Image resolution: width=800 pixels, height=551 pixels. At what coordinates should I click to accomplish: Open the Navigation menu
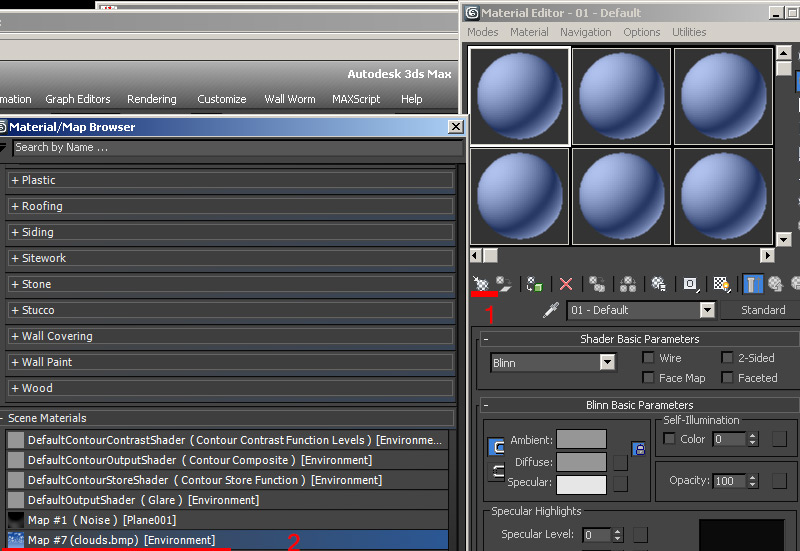586,32
